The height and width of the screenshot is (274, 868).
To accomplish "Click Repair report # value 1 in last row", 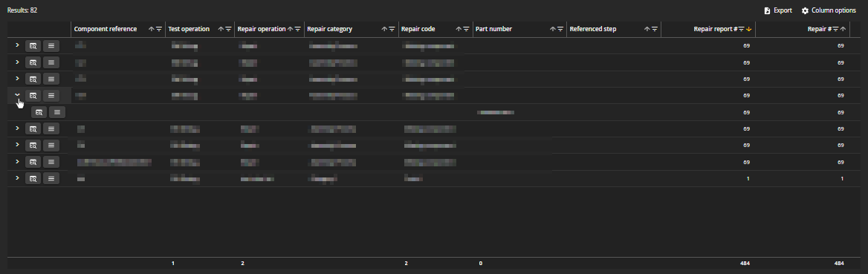I will [x=748, y=178].
